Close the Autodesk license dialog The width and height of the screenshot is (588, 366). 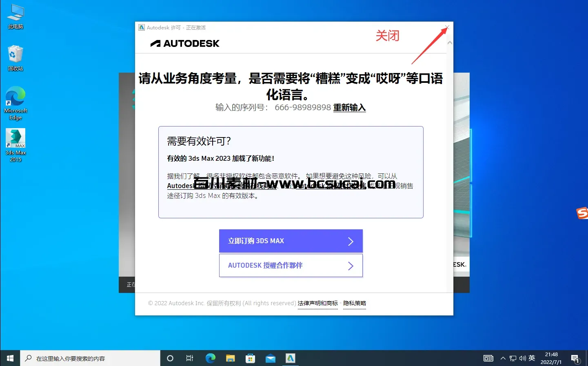click(x=447, y=27)
